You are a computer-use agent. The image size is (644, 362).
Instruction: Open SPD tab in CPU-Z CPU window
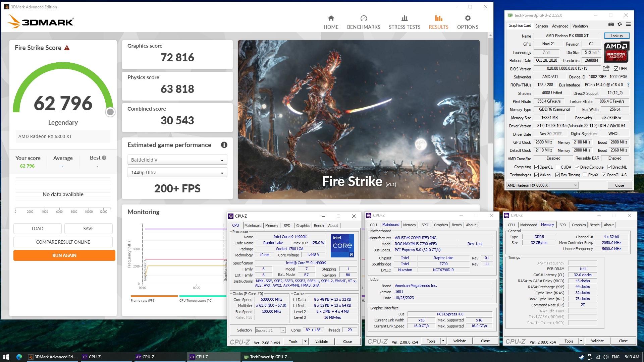click(x=287, y=226)
